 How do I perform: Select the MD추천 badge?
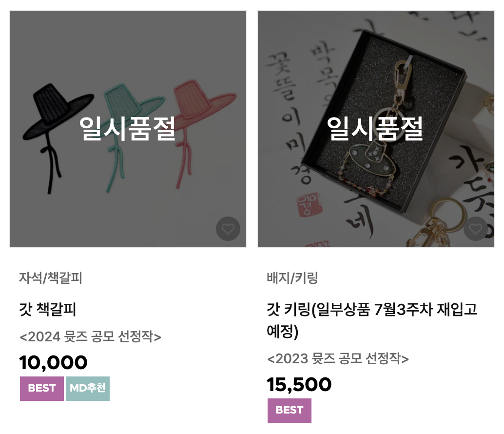click(x=87, y=389)
